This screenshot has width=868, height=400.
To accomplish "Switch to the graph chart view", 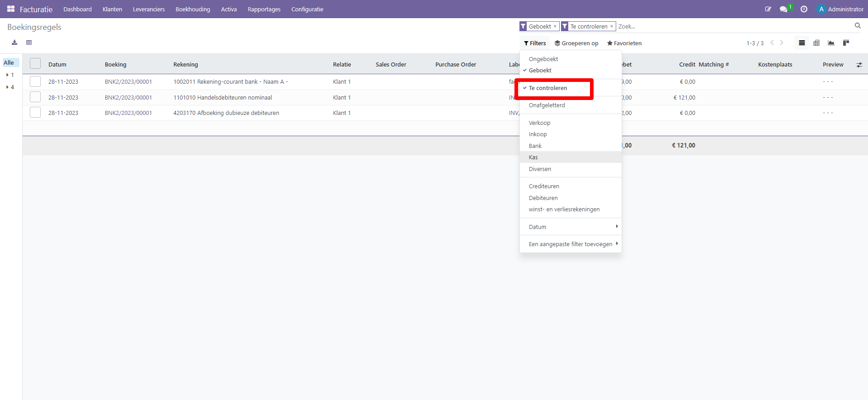I will (831, 43).
